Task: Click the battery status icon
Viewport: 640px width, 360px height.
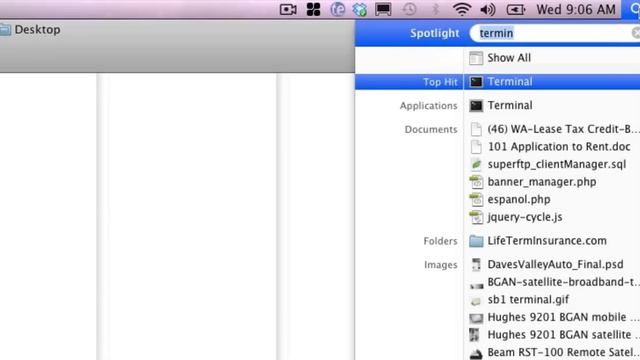Action: pos(516,9)
